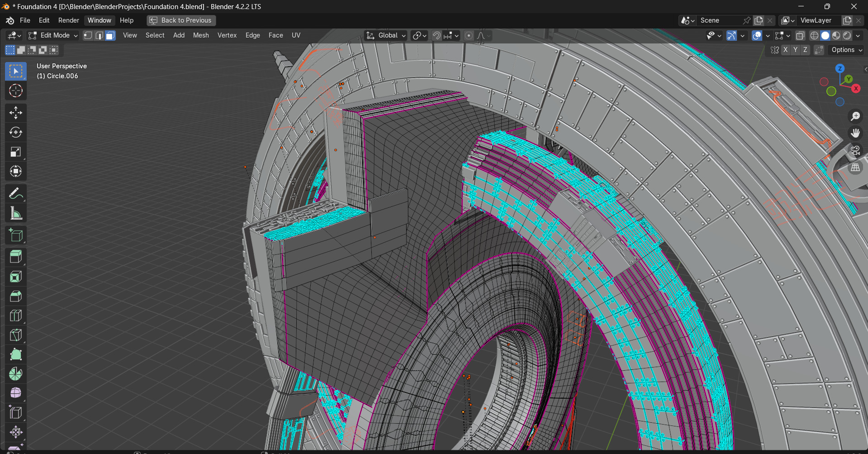Open the Mesh menu
The height and width of the screenshot is (454, 868).
pos(201,35)
